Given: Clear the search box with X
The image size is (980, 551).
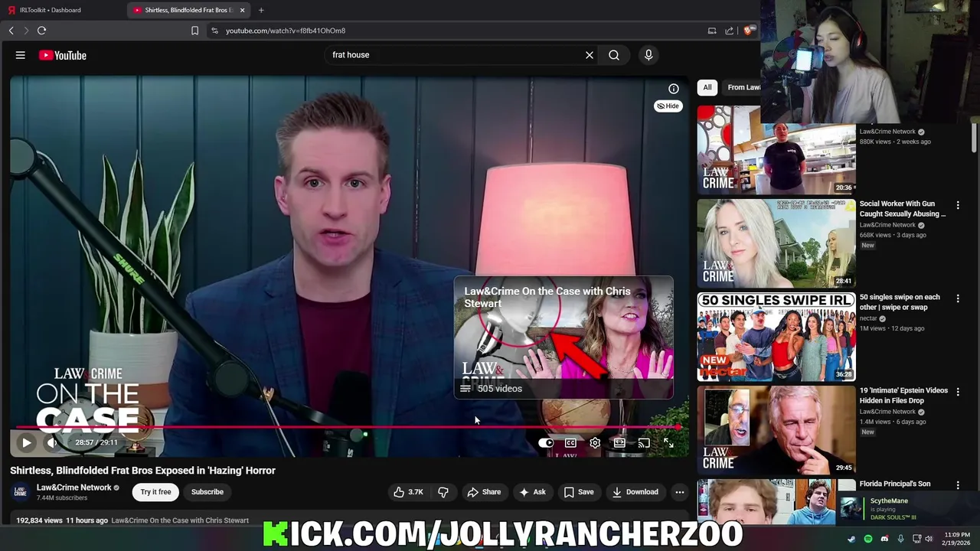Looking at the screenshot, I should (x=590, y=55).
